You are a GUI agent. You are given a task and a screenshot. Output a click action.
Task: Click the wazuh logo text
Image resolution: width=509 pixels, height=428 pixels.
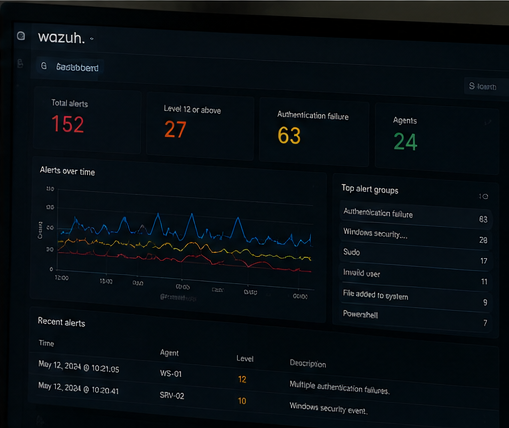click(x=61, y=37)
